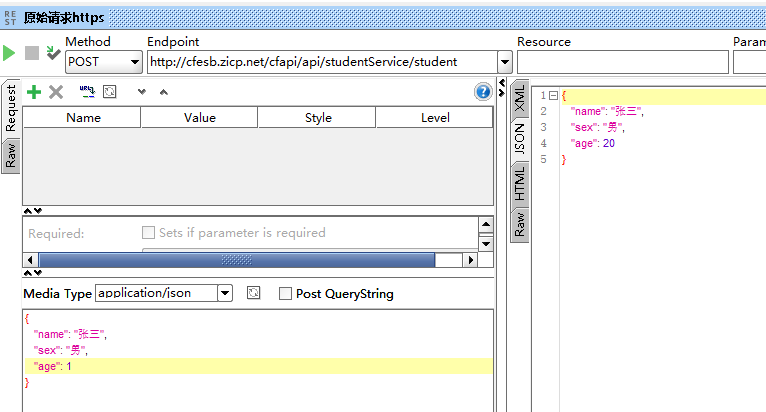
Task: Click the request title 原始请求https
Action: (64, 18)
